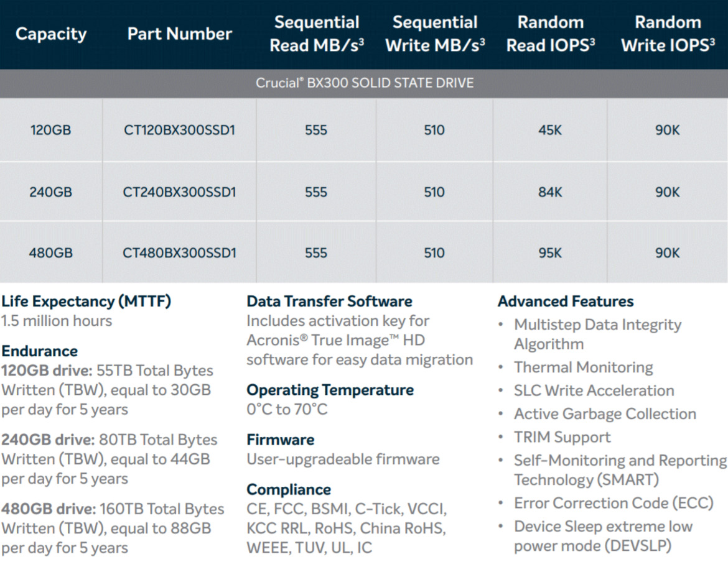Select the Active Garbage Collection feature
728x567 pixels.
coord(605,414)
